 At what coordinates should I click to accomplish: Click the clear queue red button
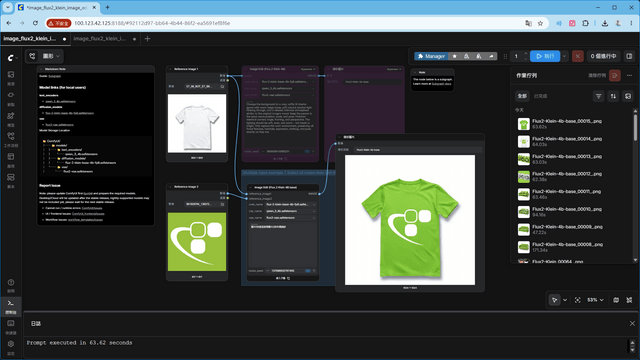614,76
